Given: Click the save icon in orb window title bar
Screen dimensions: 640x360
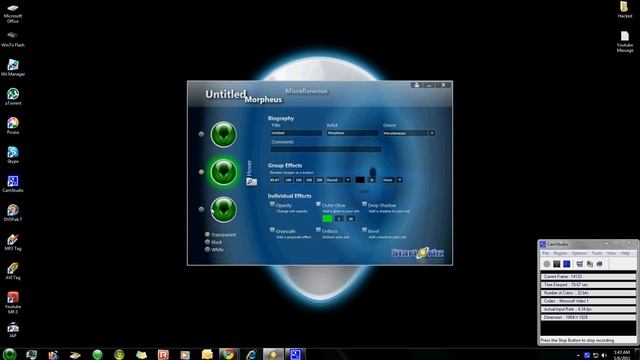Looking at the screenshot, I should coord(417,85).
